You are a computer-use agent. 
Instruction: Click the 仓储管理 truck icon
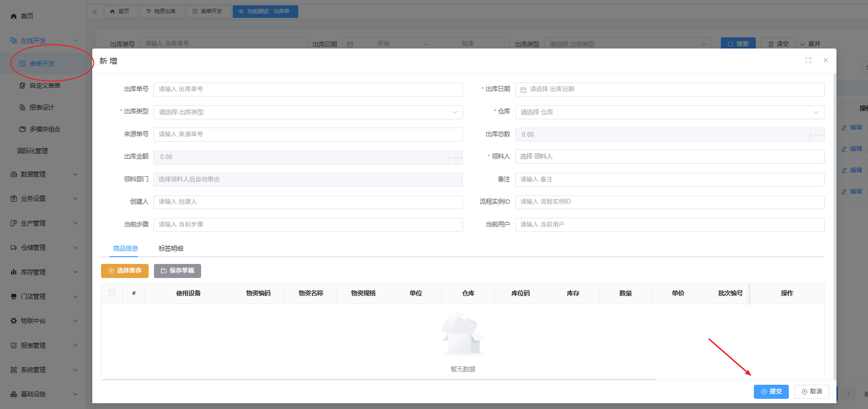(x=14, y=247)
